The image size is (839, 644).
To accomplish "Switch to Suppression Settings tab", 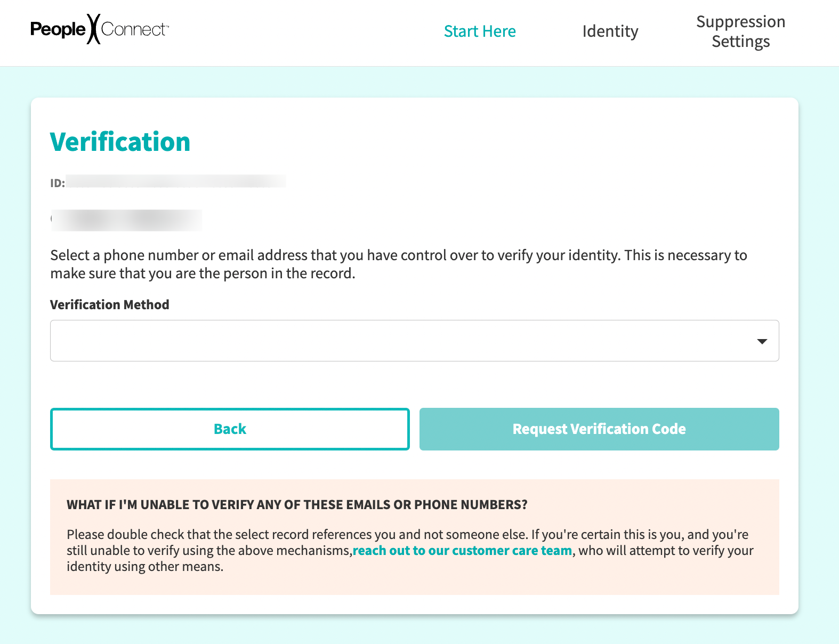I will pyautogui.click(x=740, y=31).
